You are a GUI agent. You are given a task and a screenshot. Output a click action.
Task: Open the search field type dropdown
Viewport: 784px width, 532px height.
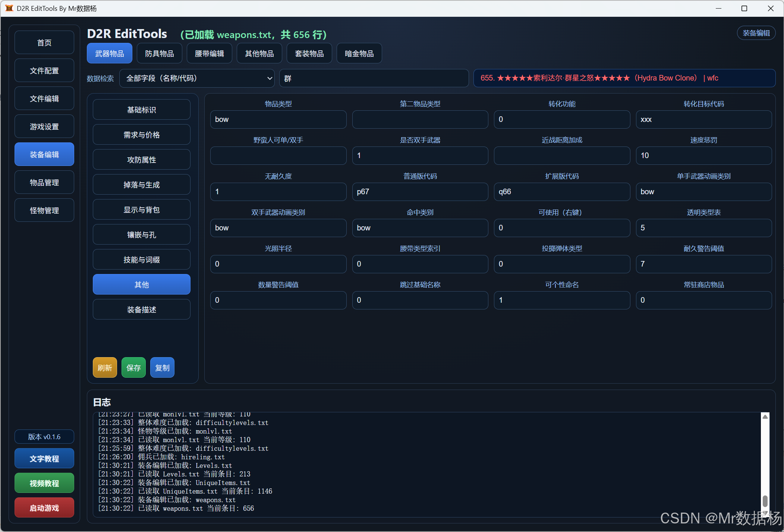point(196,78)
